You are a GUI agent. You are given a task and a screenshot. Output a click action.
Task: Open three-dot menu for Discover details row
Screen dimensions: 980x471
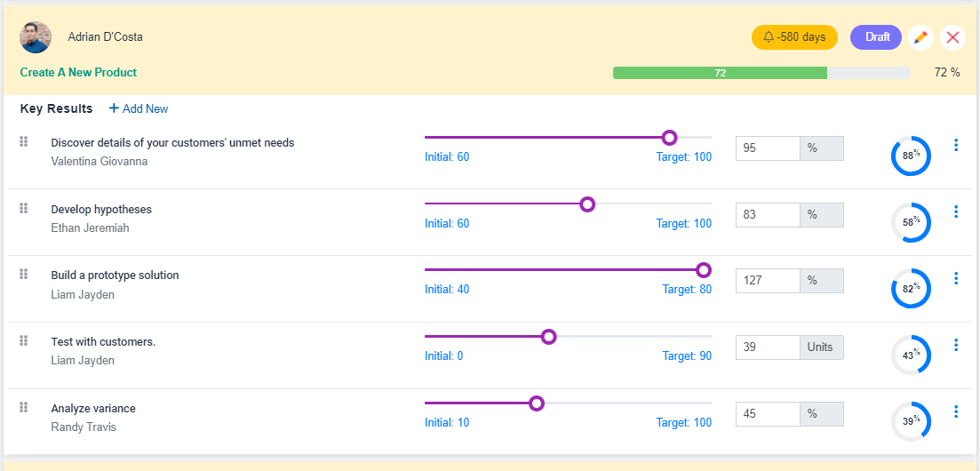point(956,145)
